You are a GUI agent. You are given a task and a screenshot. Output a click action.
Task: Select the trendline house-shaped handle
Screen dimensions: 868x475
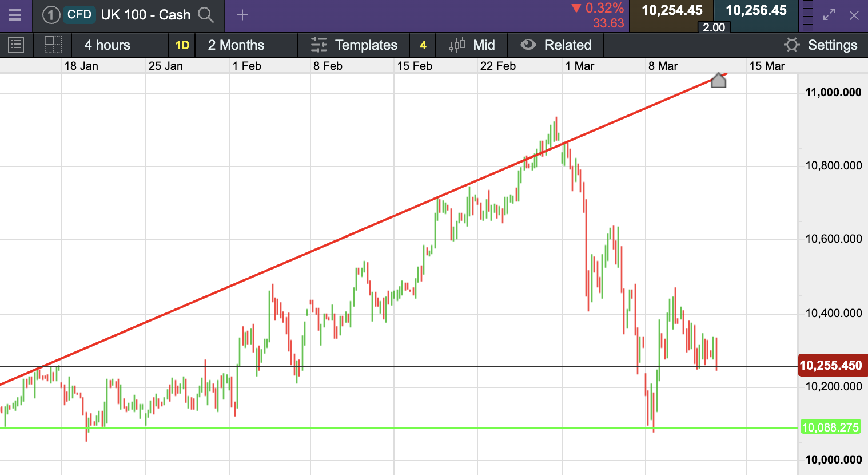(x=719, y=80)
